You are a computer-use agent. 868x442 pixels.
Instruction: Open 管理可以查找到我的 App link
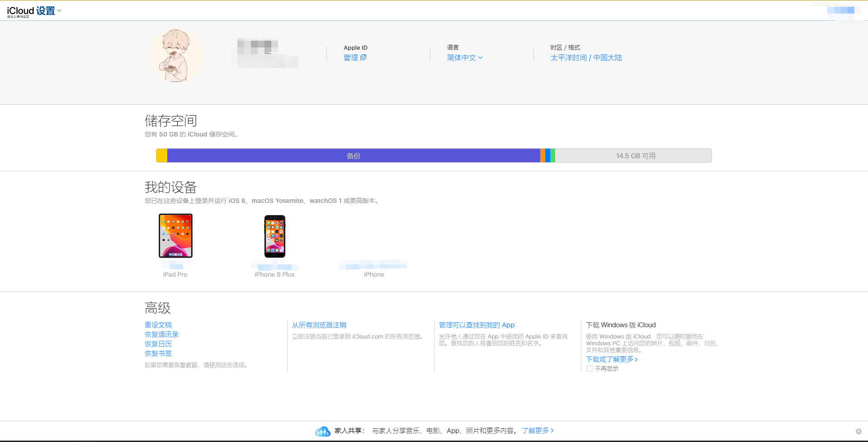pos(476,325)
